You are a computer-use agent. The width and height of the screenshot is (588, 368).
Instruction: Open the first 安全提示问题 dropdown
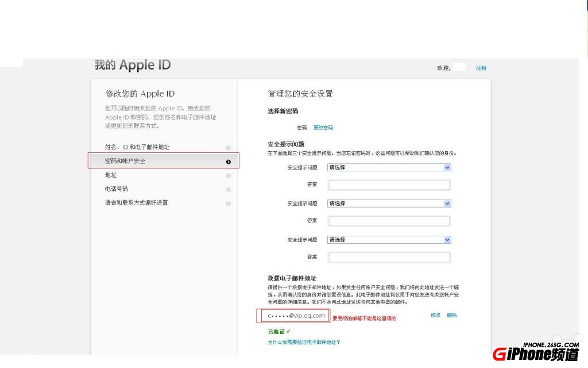coord(389,167)
